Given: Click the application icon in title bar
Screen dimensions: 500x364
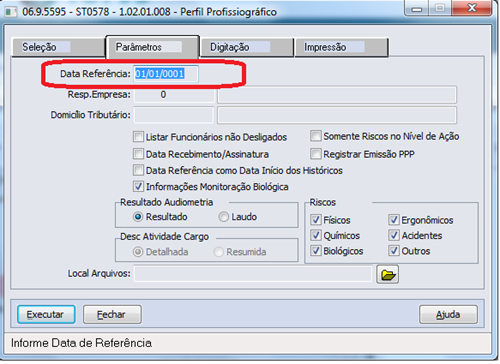Looking at the screenshot, I should click(10, 12).
